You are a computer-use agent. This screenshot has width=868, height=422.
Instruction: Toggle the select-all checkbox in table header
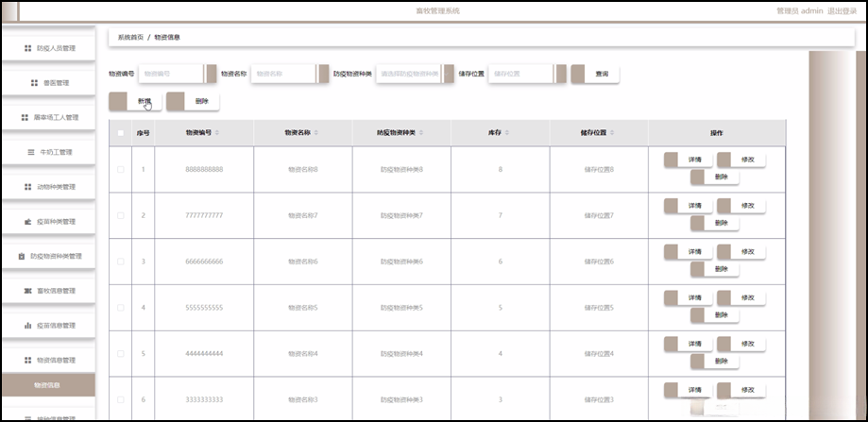tap(121, 133)
